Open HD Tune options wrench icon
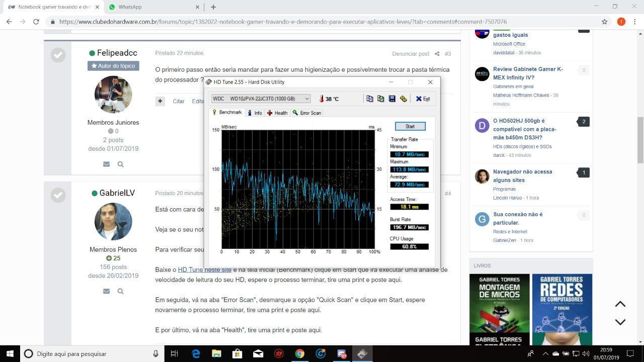644x362 pixels. pos(403,99)
